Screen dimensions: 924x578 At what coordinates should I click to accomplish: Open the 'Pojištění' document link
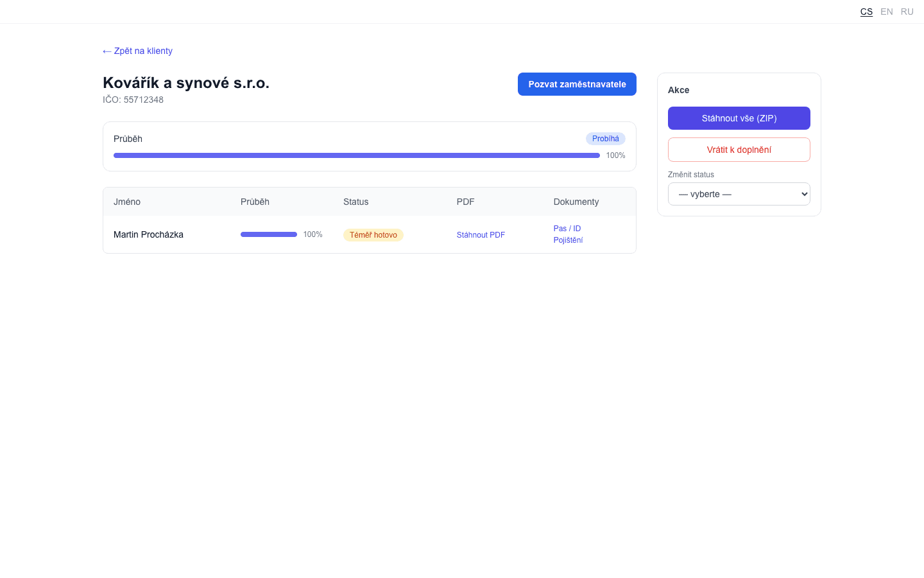click(x=568, y=240)
